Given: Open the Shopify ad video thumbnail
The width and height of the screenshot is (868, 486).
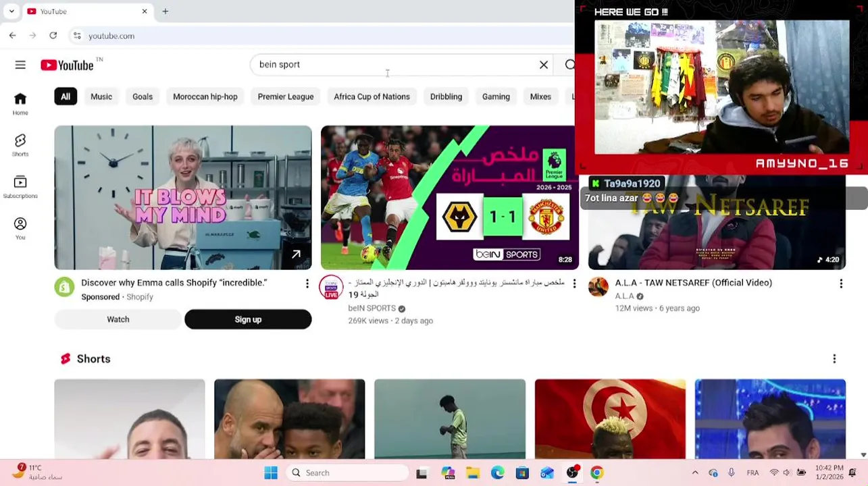Looking at the screenshot, I should [183, 198].
